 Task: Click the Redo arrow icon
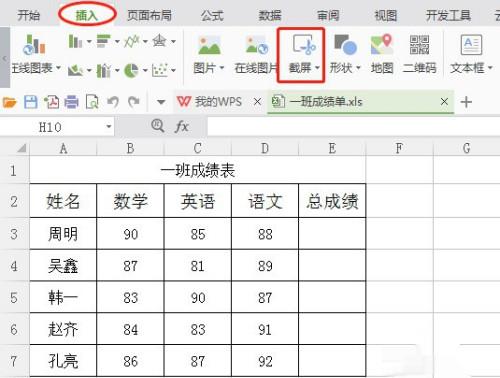point(134,102)
